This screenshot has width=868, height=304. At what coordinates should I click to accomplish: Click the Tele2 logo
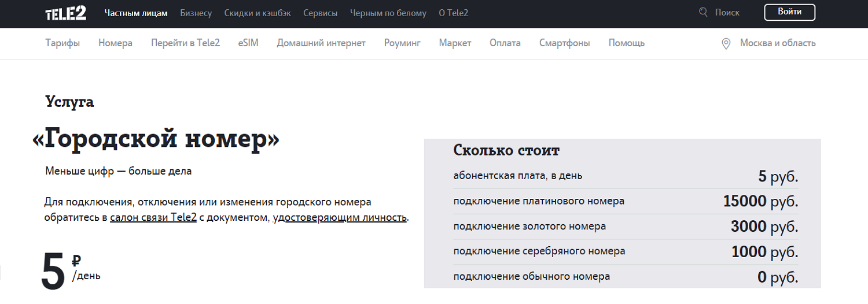tap(66, 13)
